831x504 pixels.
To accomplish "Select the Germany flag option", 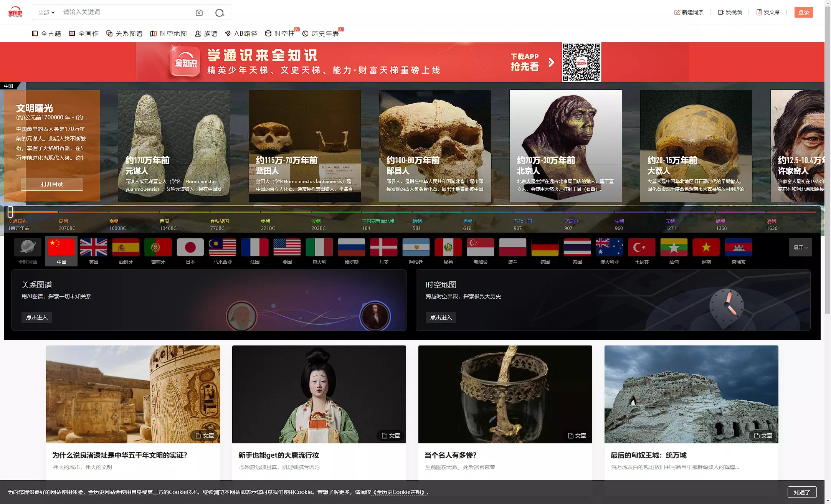I will click(x=545, y=248).
